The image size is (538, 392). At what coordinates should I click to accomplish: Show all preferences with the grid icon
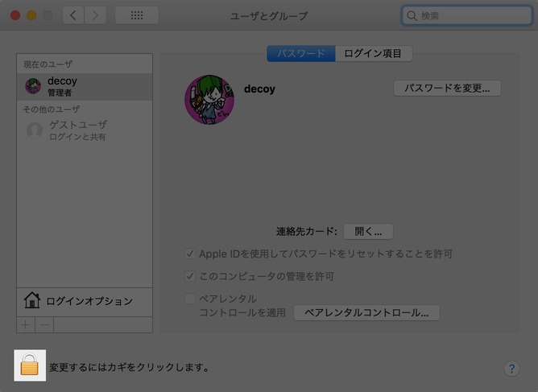pyautogui.click(x=137, y=15)
